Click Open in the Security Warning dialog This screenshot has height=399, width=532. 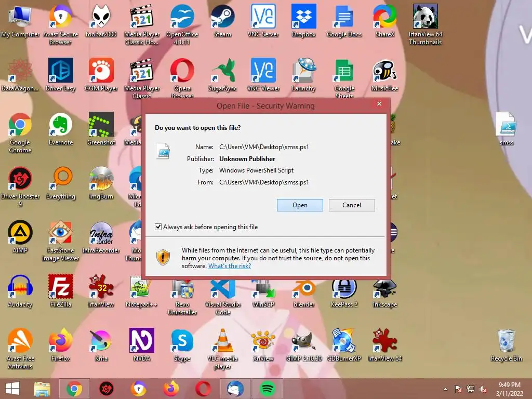pyautogui.click(x=300, y=205)
